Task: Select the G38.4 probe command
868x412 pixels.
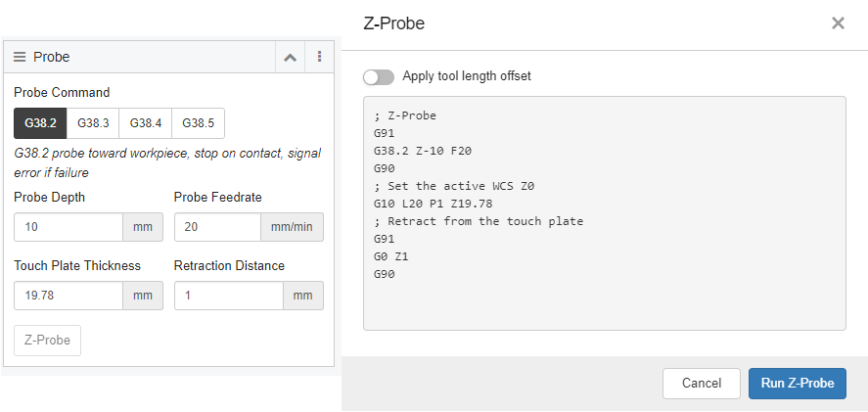Action: point(146,123)
